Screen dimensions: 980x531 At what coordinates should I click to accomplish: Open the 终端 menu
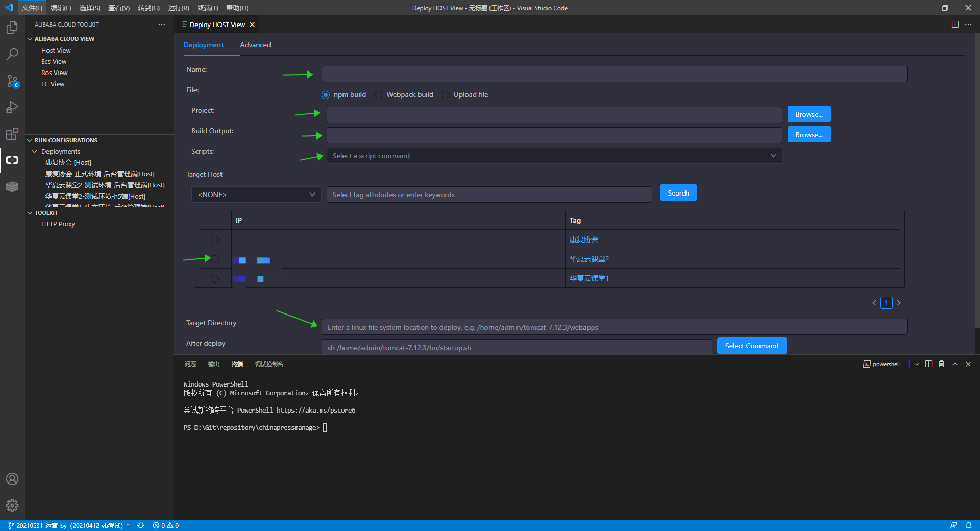tap(207, 8)
